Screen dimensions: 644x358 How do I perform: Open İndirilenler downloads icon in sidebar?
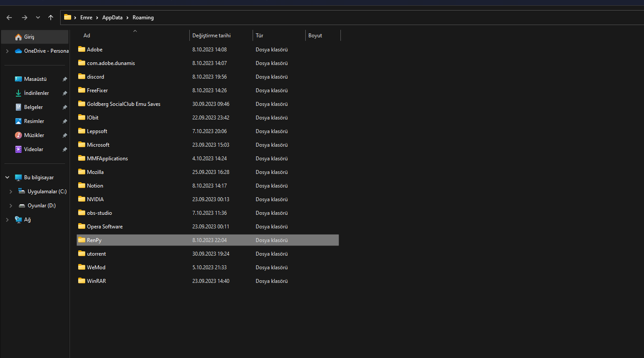[18, 93]
